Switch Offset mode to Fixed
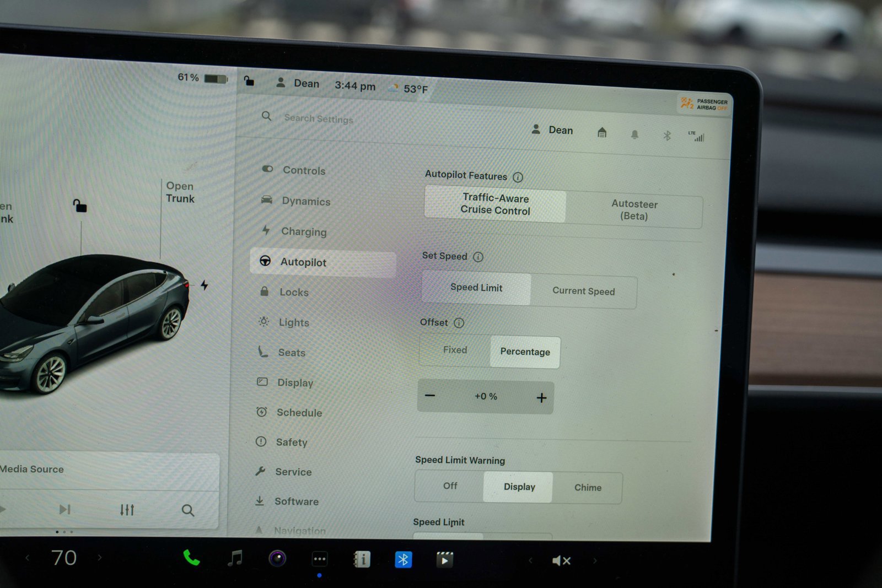The width and height of the screenshot is (882, 588). (x=455, y=350)
